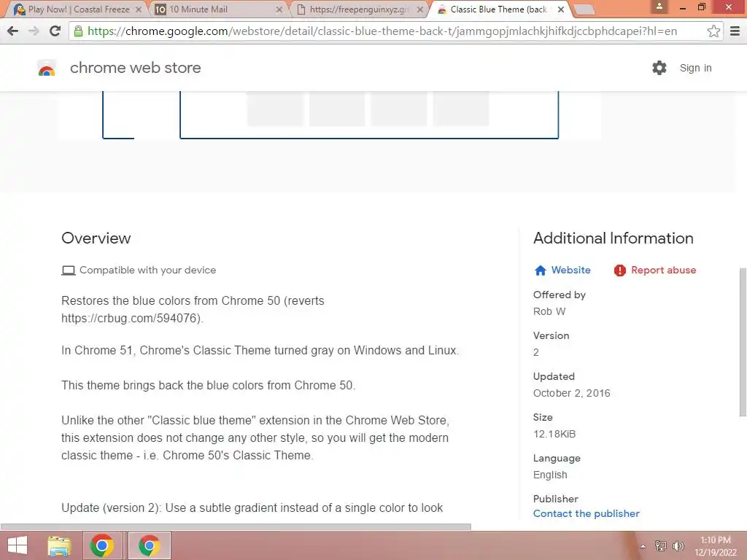
Task: Click Compatible with your device text
Action: click(147, 270)
